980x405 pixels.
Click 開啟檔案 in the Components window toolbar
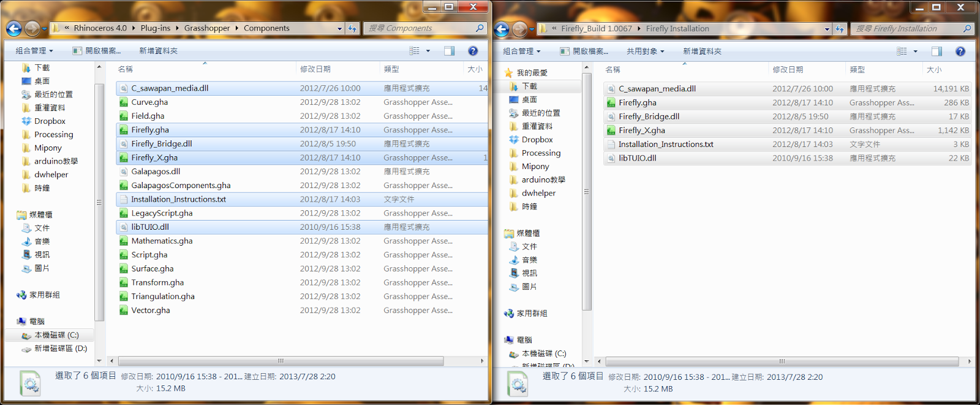[97, 51]
